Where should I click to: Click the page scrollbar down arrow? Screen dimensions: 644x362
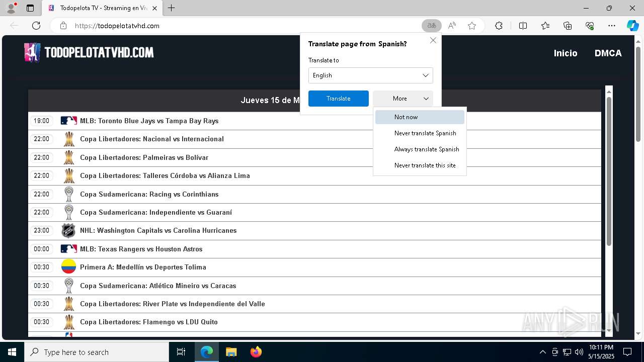tap(639, 333)
